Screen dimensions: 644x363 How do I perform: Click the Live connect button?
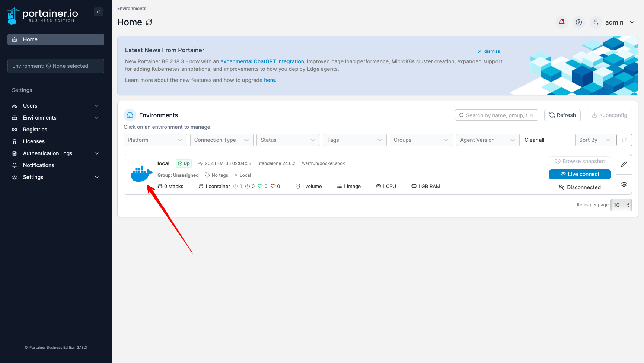pyautogui.click(x=580, y=174)
